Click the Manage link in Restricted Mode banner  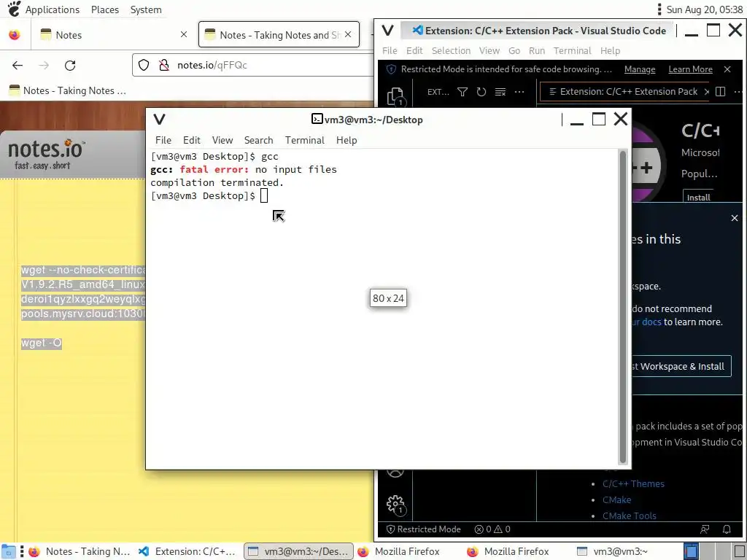(x=639, y=69)
